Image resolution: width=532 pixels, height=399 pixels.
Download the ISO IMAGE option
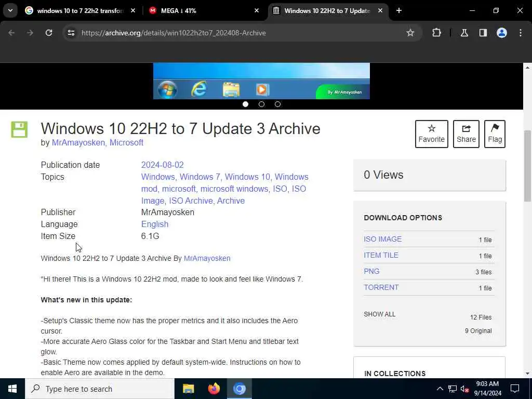click(383, 239)
